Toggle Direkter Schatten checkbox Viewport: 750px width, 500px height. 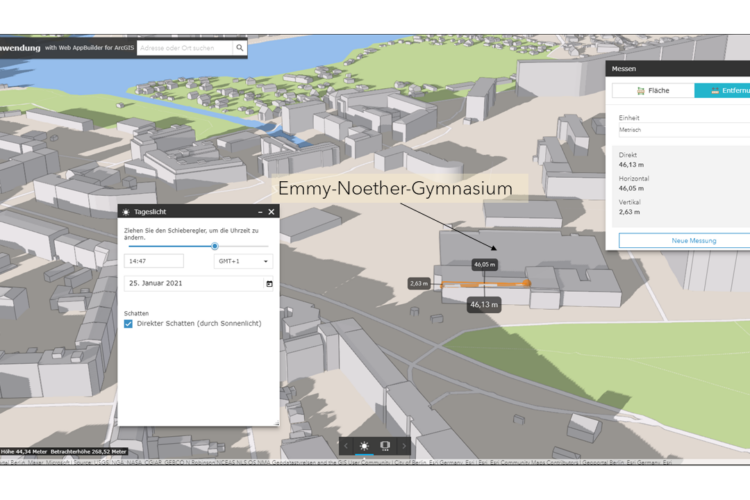click(129, 324)
